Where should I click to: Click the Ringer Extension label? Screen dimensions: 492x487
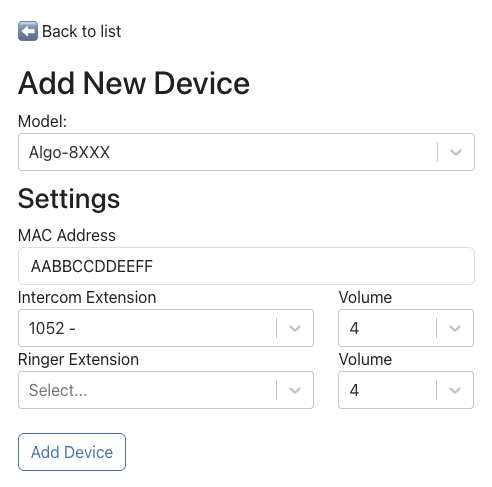78,359
